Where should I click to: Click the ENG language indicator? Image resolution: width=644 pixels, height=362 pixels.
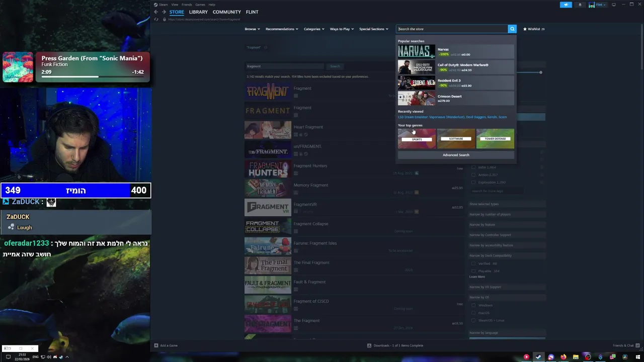36,357
